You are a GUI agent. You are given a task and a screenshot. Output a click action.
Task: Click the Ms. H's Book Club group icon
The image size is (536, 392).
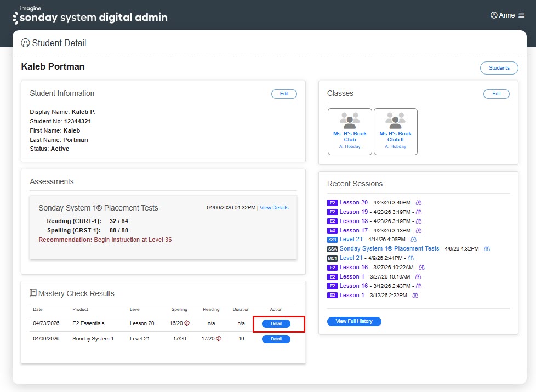349,121
